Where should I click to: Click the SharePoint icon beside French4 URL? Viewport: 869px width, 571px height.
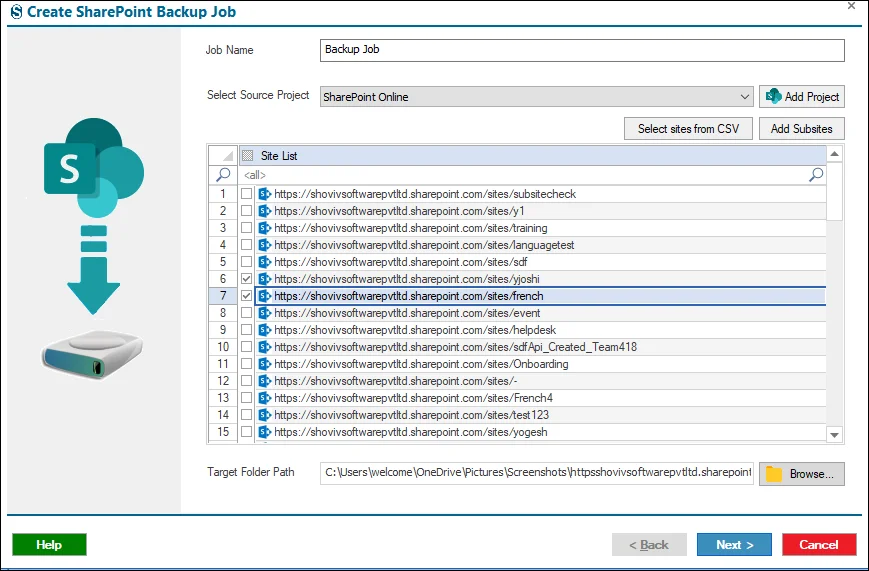click(x=265, y=398)
